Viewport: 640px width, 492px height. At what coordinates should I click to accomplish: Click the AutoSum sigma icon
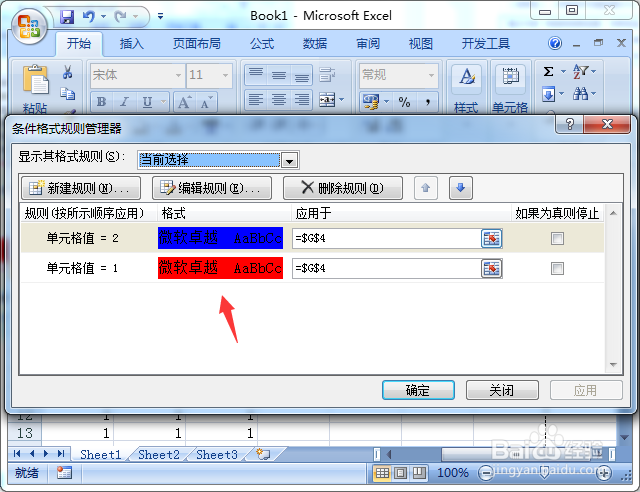coord(549,72)
